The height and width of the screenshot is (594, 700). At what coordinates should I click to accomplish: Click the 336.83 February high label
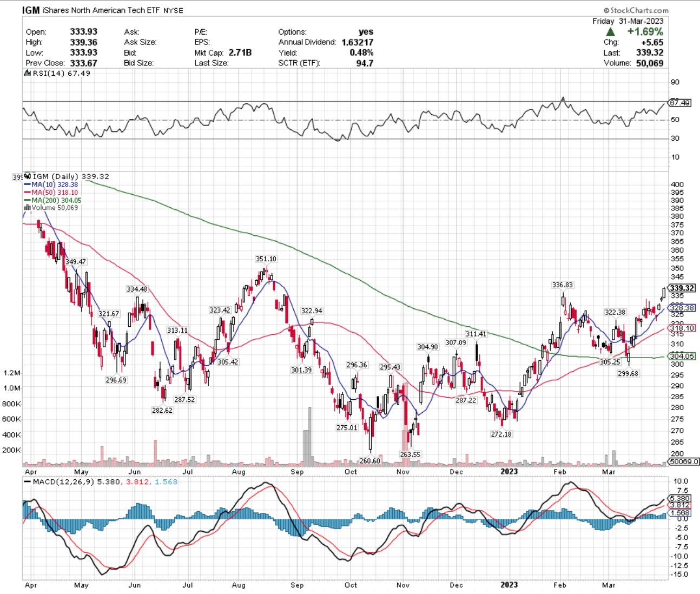click(x=563, y=285)
